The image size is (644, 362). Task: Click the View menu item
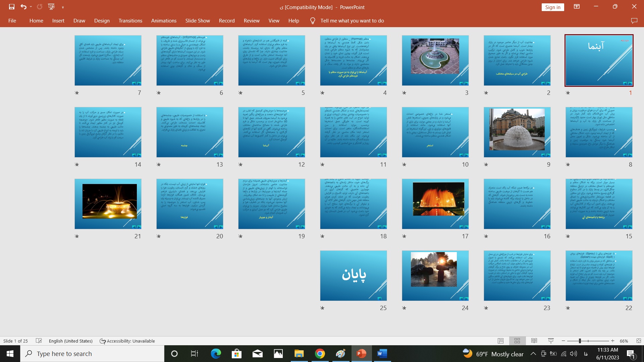tap(274, 20)
